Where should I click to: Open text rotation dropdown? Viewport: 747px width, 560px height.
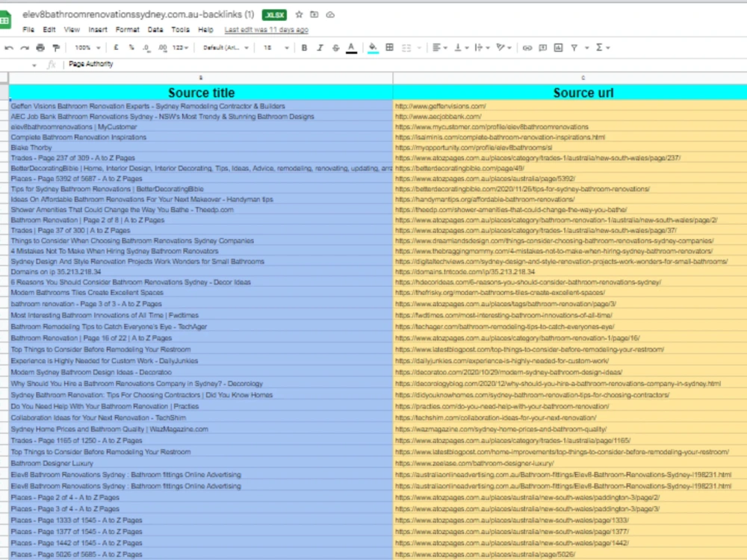tap(503, 48)
